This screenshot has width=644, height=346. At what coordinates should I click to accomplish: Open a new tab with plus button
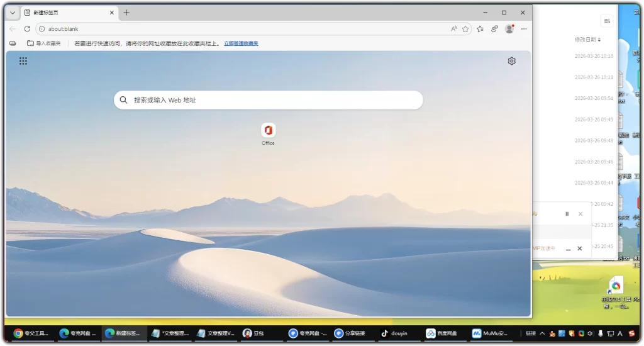pos(126,13)
